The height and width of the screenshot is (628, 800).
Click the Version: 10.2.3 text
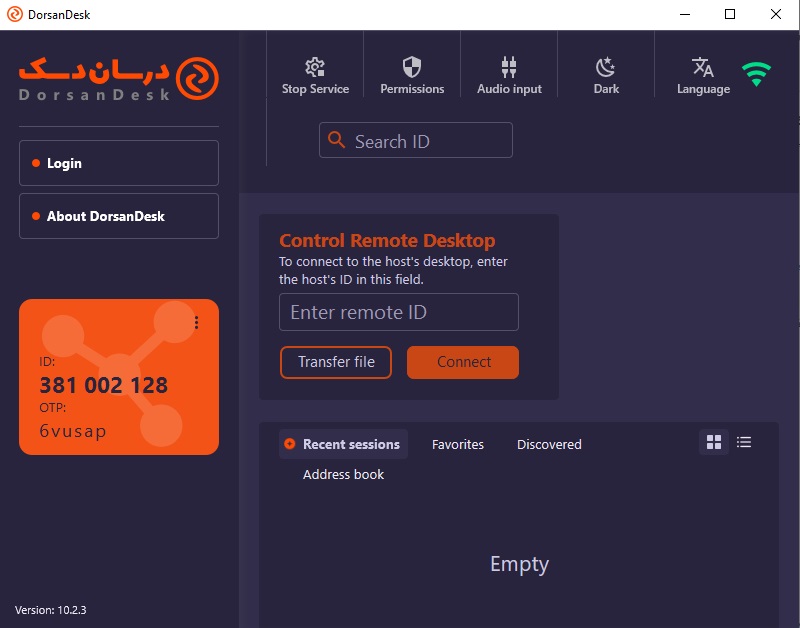(x=51, y=610)
